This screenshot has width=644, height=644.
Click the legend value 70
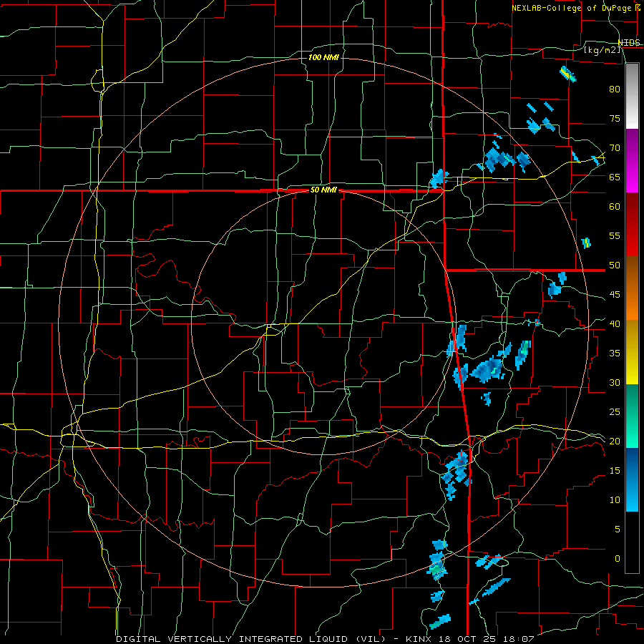pos(615,148)
